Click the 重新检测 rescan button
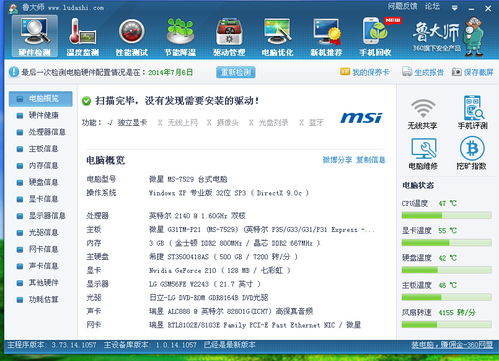This screenshot has width=499, height=361. tap(236, 72)
